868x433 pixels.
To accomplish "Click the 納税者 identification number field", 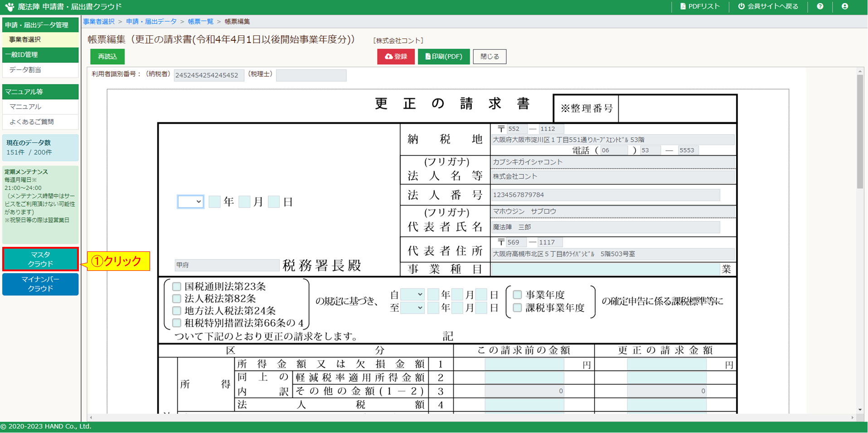I will (209, 75).
